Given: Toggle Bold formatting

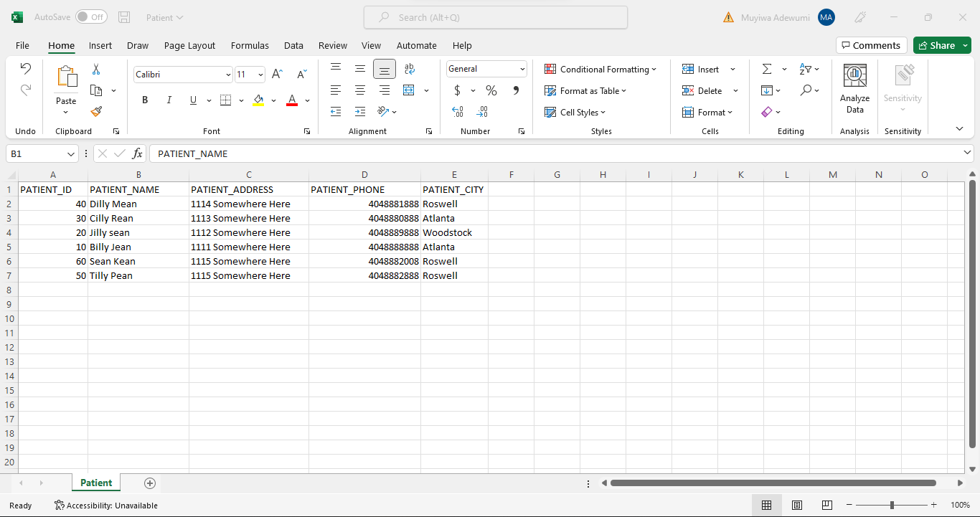Looking at the screenshot, I should tap(145, 100).
